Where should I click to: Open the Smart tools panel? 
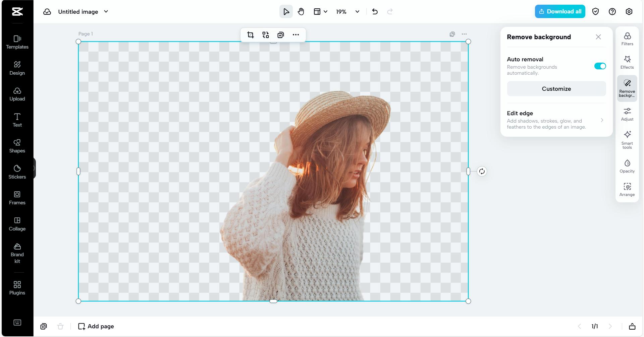[x=627, y=139]
